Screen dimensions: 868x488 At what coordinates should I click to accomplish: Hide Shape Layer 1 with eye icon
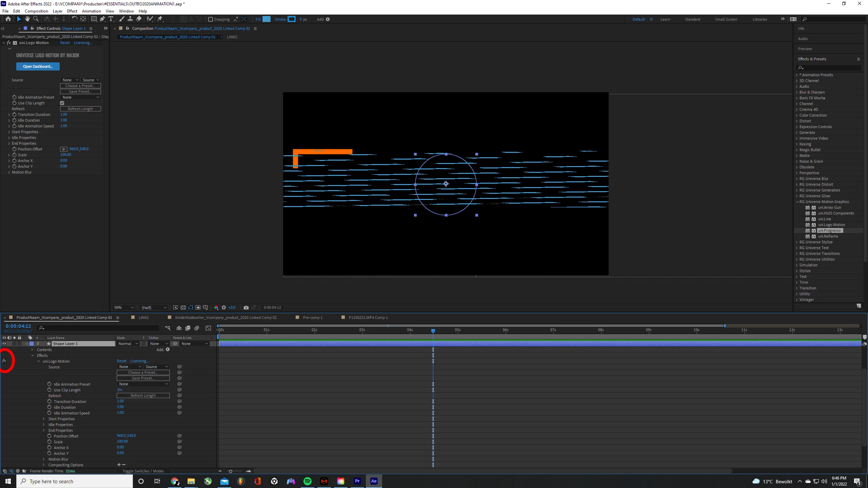tap(4, 344)
